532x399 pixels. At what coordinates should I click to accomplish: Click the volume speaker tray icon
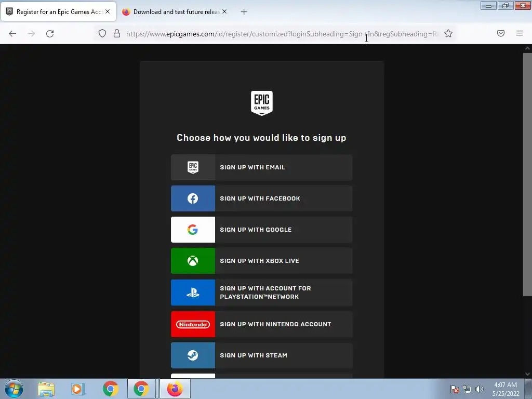480,389
